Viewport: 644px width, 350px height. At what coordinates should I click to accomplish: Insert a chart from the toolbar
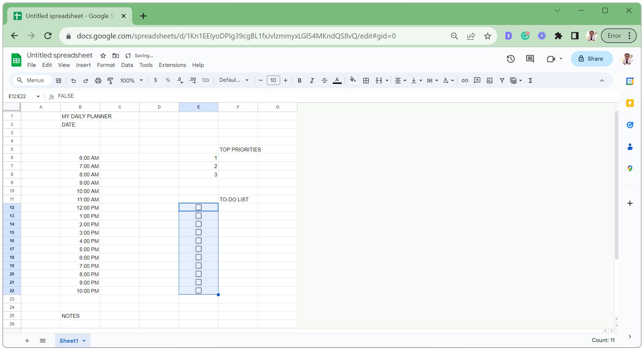(489, 80)
